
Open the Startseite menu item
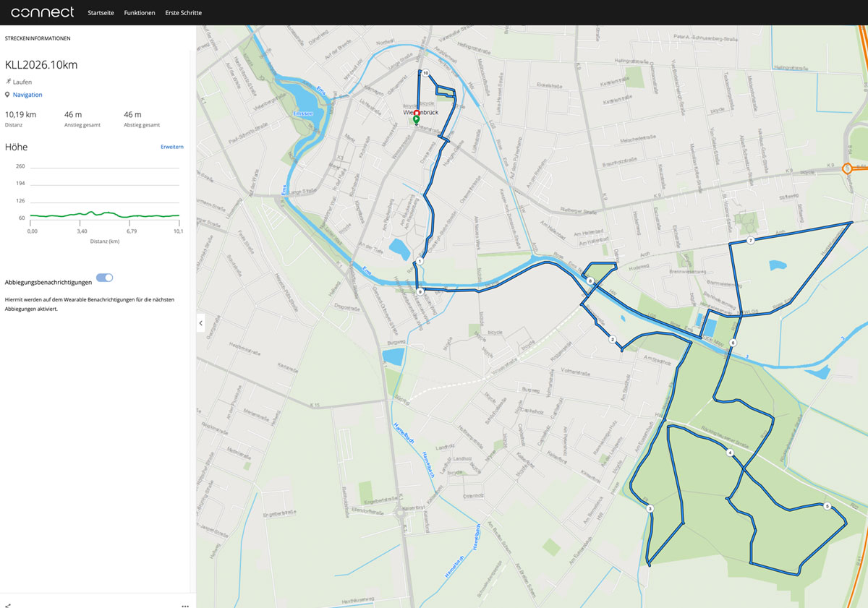(101, 13)
